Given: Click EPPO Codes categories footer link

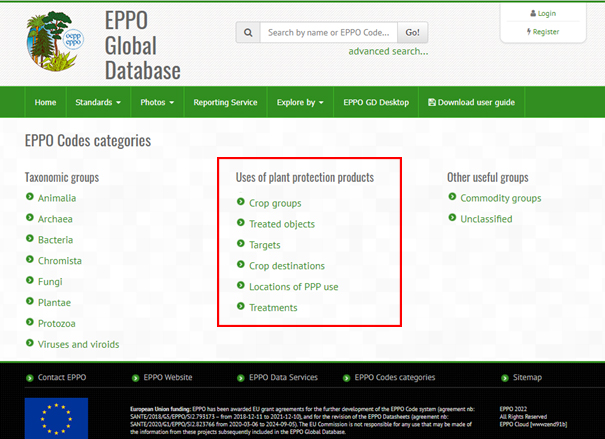Looking at the screenshot, I should pyautogui.click(x=395, y=377).
